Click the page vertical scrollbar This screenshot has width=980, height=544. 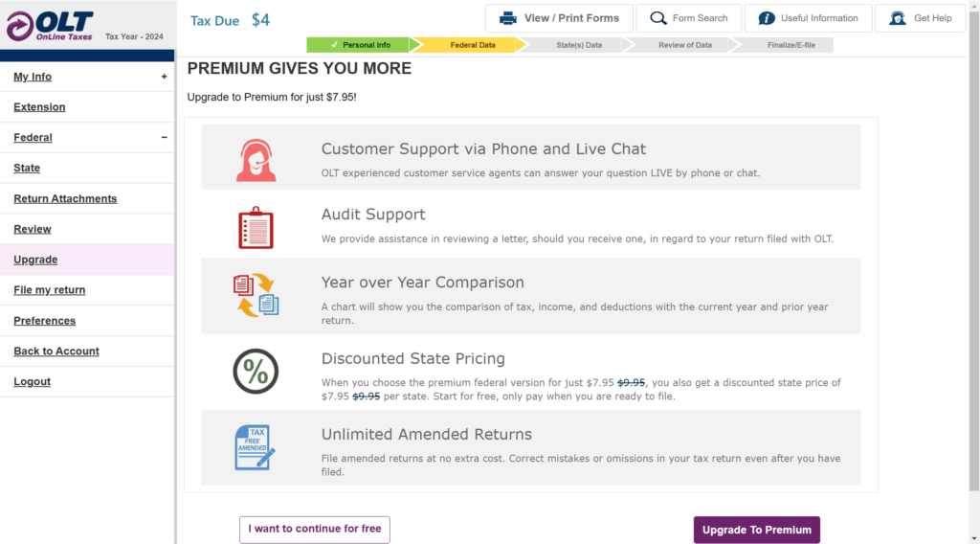974,250
